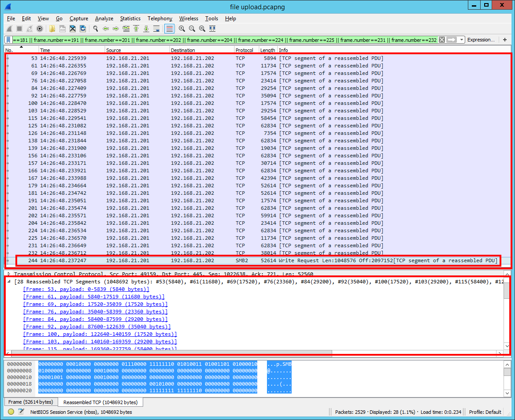Open capture options gear icon

[x=40, y=29]
